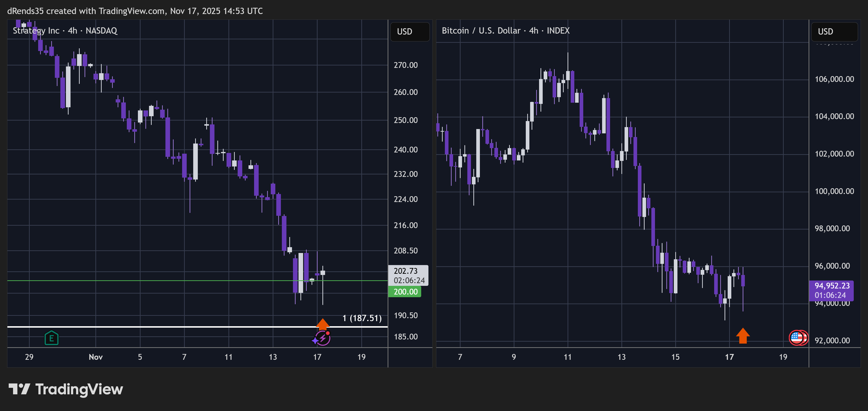Click the 232.00 price axis value
The width and height of the screenshot is (868, 411).
pos(406,174)
